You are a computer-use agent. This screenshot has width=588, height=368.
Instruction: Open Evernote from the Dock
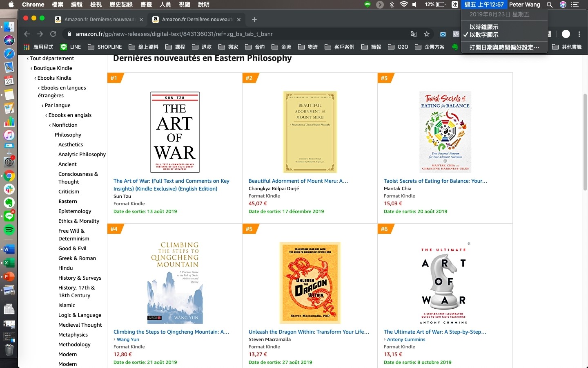(x=9, y=203)
